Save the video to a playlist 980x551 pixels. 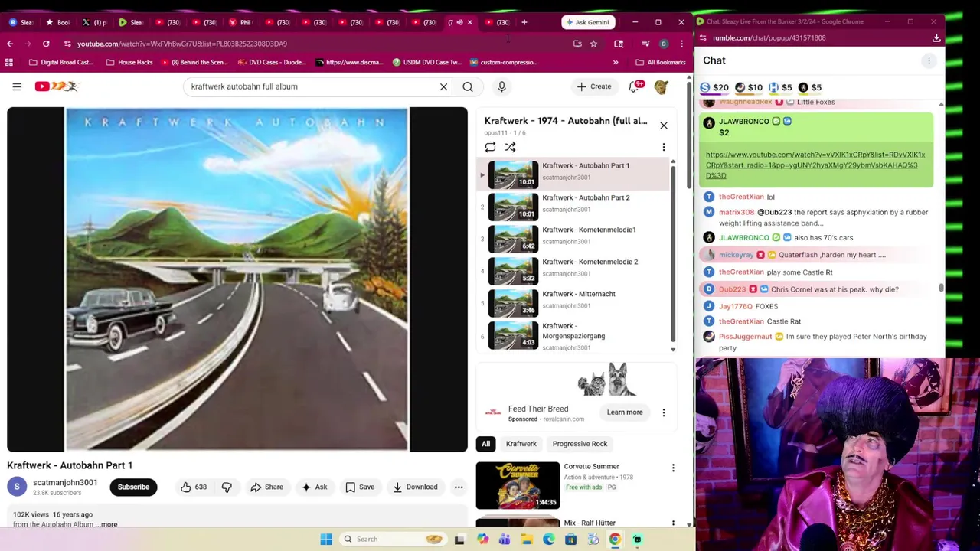(360, 487)
